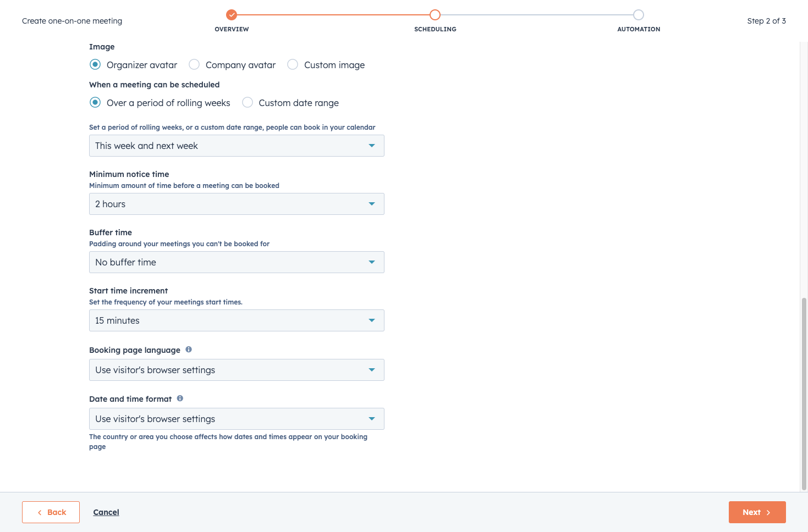Go to the OVERVIEW step label
The height and width of the screenshot is (532, 808).
pyautogui.click(x=232, y=29)
